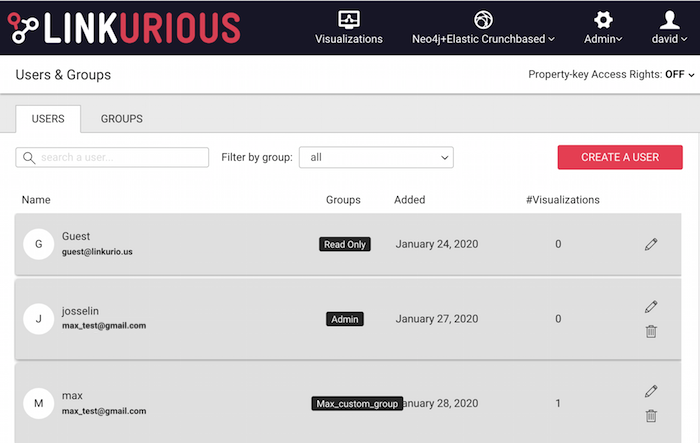Image resolution: width=700 pixels, height=443 pixels.
Task: Delete the max user with trash icon
Action: pos(651,416)
